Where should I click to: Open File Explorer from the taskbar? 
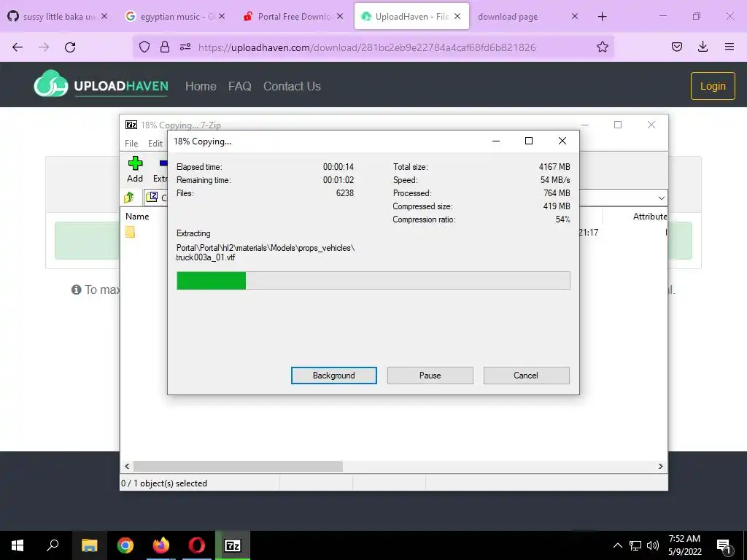click(x=89, y=545)
